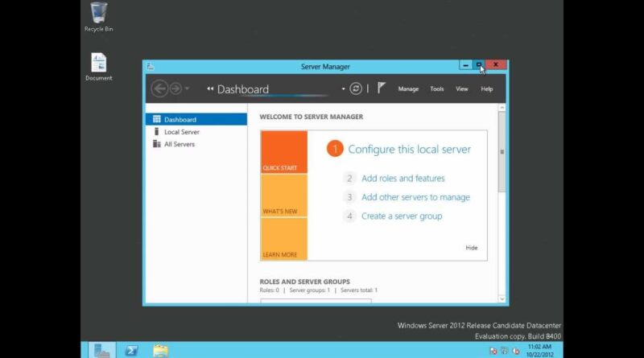Open the navigation history dropdown arrow
Screen dimensions: 644x358
click(187, 88)
